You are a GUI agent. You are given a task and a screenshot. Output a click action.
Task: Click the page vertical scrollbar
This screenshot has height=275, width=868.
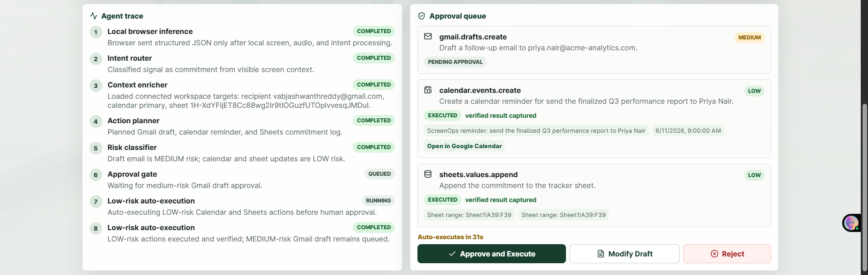864,188
